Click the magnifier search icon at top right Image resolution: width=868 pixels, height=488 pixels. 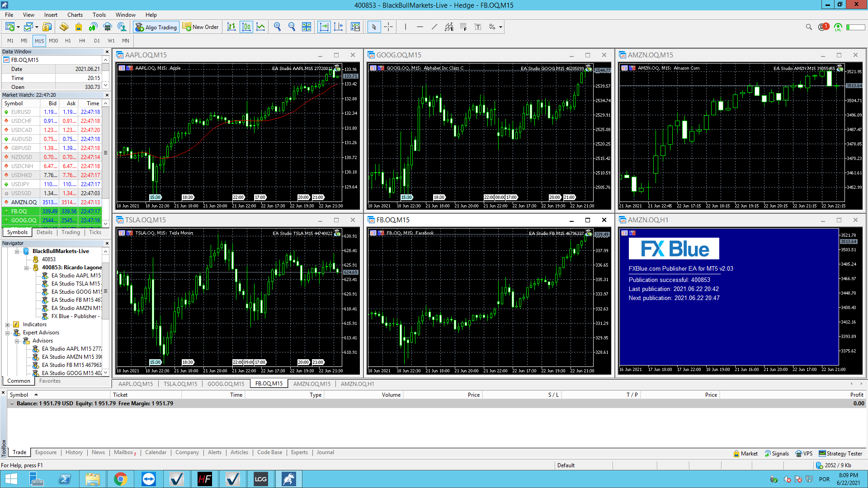coord(809,27)
